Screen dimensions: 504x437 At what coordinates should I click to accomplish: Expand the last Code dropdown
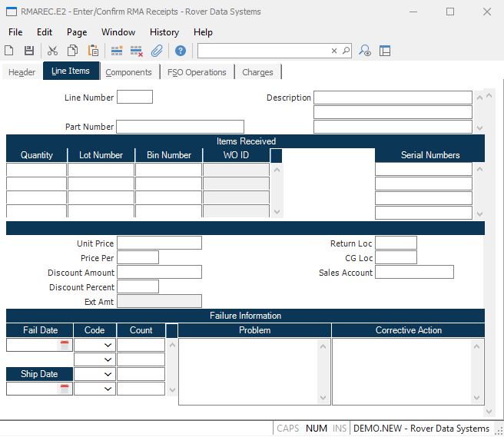108,389
